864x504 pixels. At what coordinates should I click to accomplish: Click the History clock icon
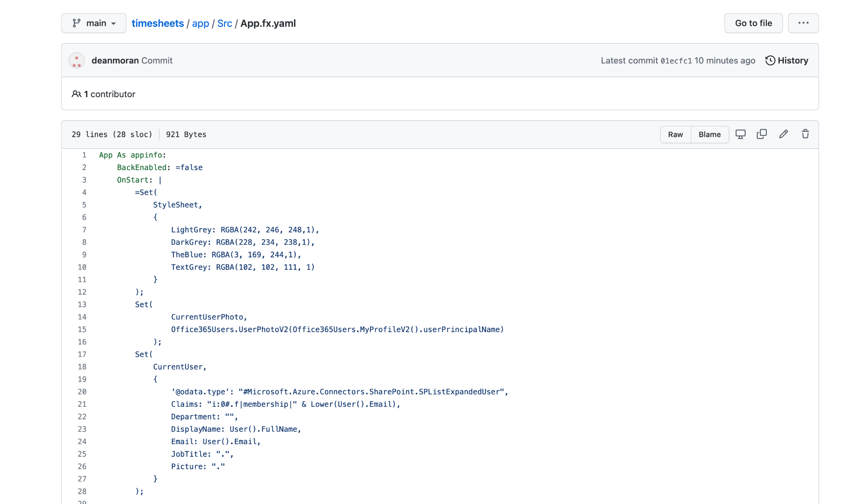pos(770,60)
